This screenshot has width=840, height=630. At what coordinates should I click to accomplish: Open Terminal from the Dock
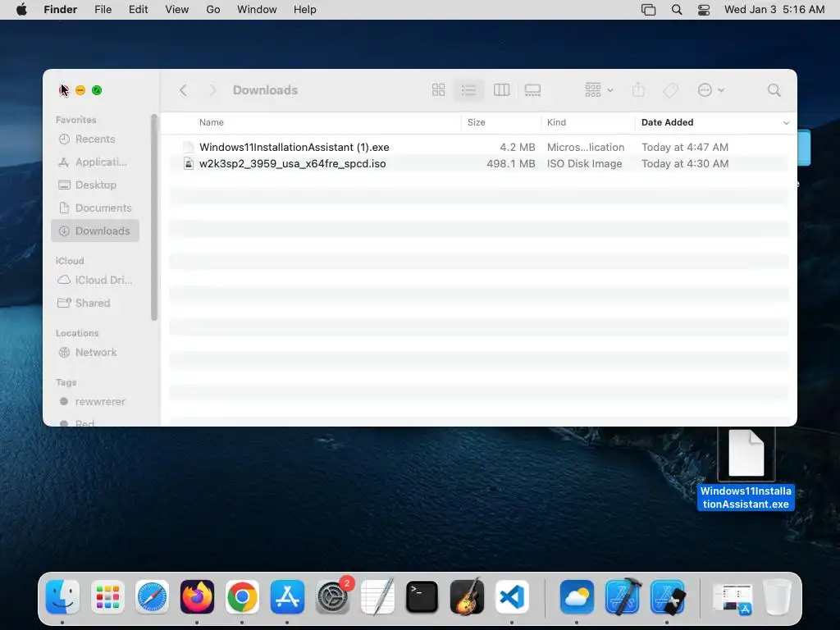click(x=422, y=596)
